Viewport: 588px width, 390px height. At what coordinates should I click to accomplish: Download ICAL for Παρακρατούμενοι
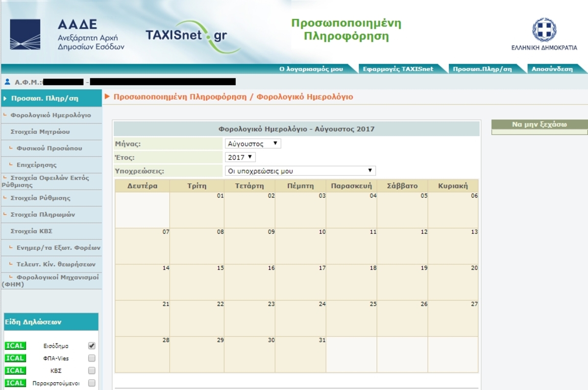pos(15,383)
